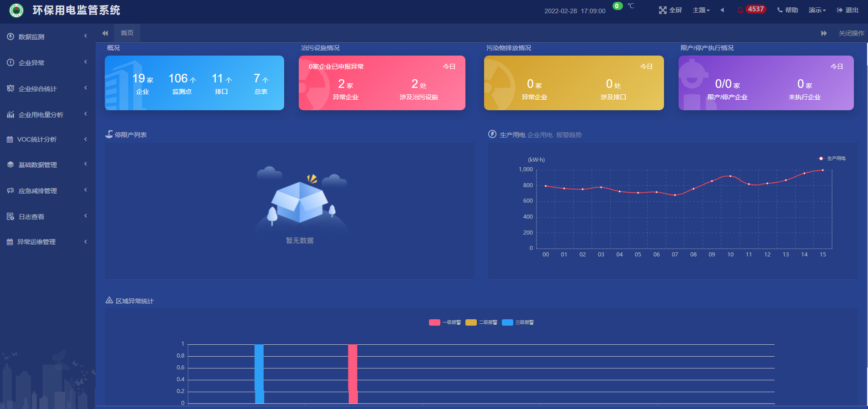Click the small left triangle beside 主题

[x=722, y=10]
